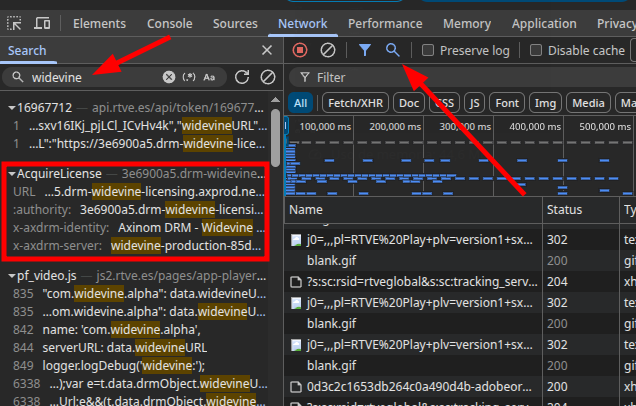Clear the widevine search text
Image resolution: width=636 pixels, height=406 pixels.
169,77
